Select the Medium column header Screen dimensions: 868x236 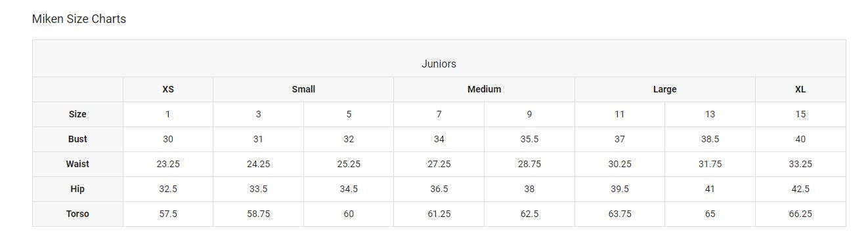pyautogui.click(x=484, y=89)
